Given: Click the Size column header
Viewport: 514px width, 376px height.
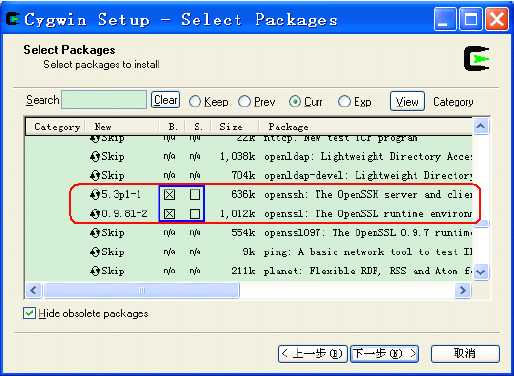Looking at the screenshot, I should pyautogui.click(x=235, y=127).
